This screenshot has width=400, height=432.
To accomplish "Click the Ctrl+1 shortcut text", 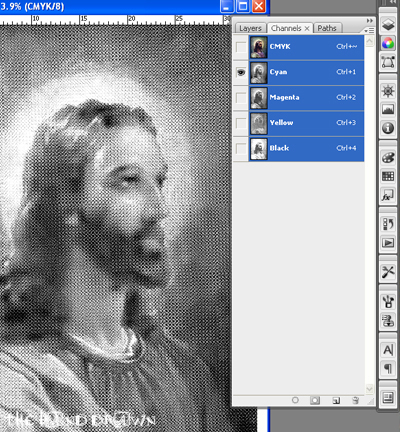I will pyautogui.click(x=346, y=72).
